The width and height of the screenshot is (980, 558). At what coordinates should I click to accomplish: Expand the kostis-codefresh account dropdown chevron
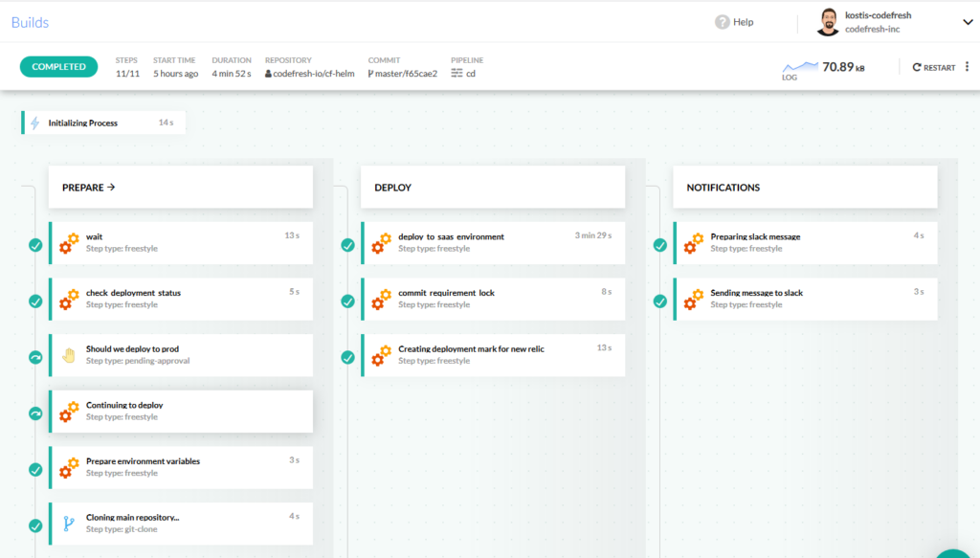click(968, 20)
